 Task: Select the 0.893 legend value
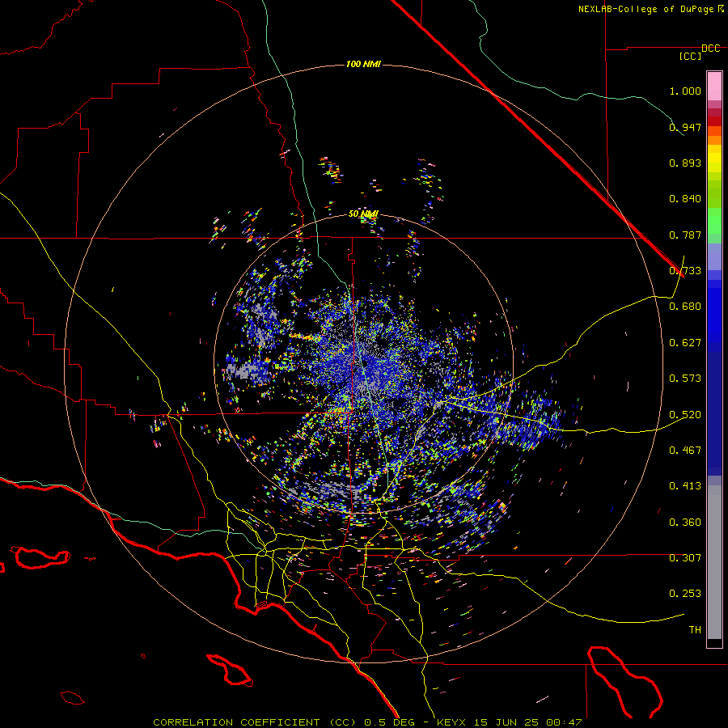coord(685,163)
